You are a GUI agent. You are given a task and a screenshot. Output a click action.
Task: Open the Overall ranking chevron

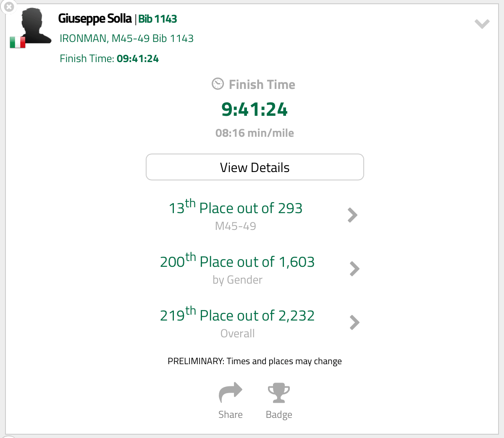[354, 323]
